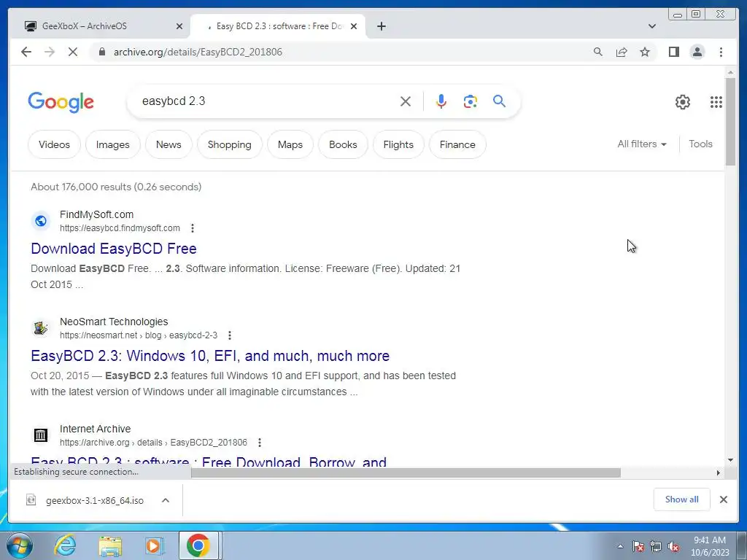
Task: Click the scrollbar up arrow
Action: pos(730,72)
